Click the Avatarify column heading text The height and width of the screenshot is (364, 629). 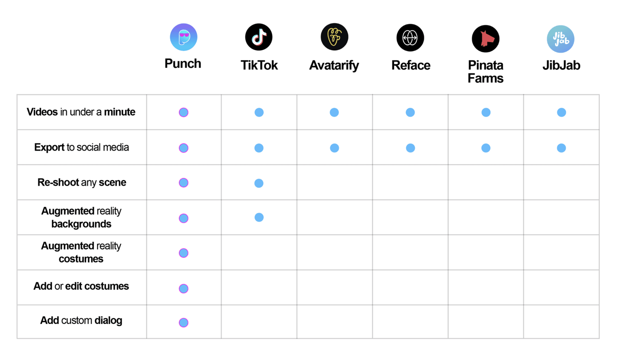point(334,66)
